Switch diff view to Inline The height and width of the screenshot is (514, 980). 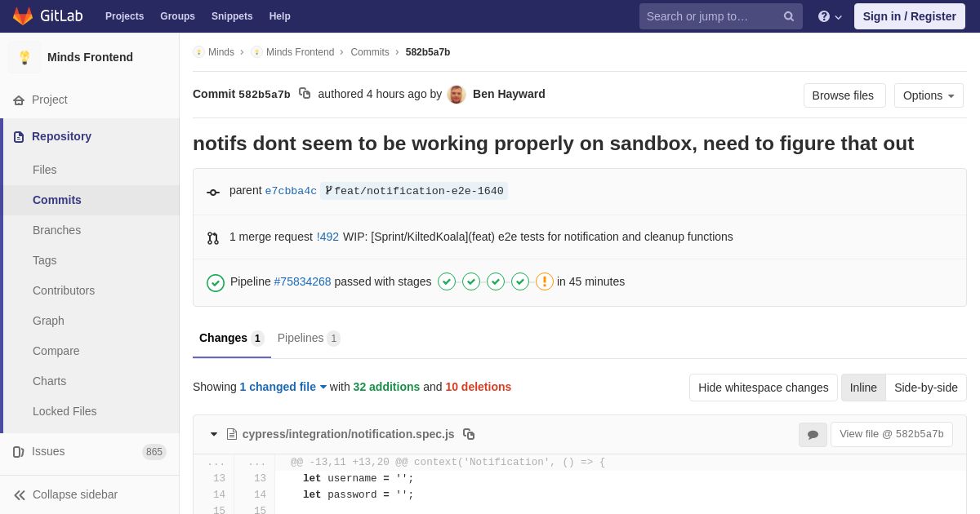coord(863,388)
